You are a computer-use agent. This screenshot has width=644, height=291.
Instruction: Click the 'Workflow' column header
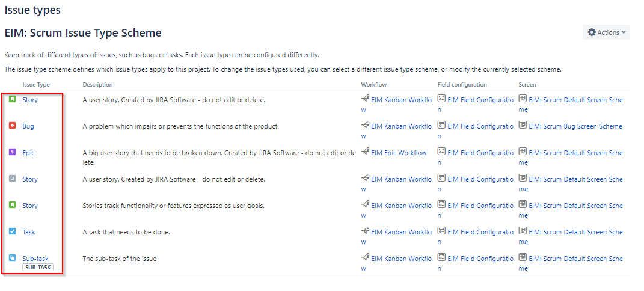pyautogui.click(x=374, y=85)
